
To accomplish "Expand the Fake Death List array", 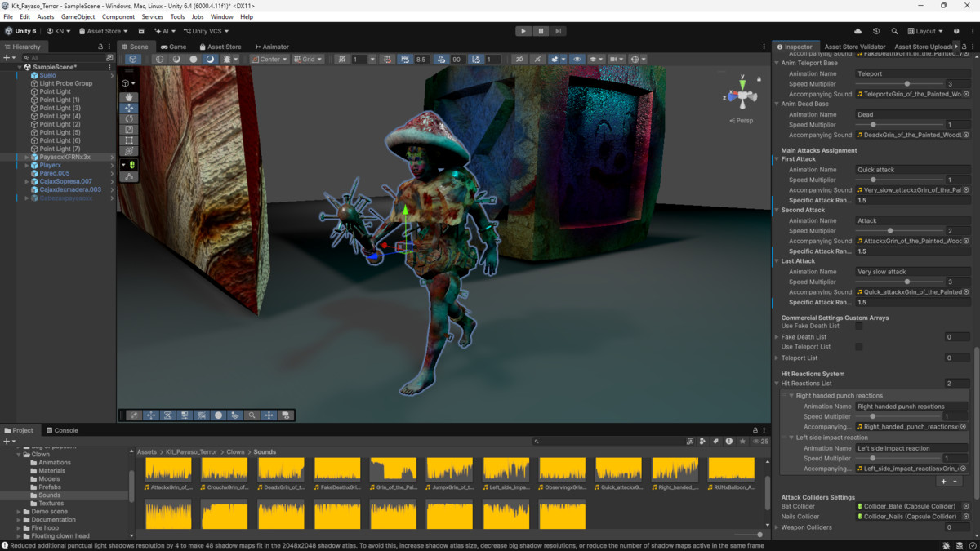I will click(777, 337).
